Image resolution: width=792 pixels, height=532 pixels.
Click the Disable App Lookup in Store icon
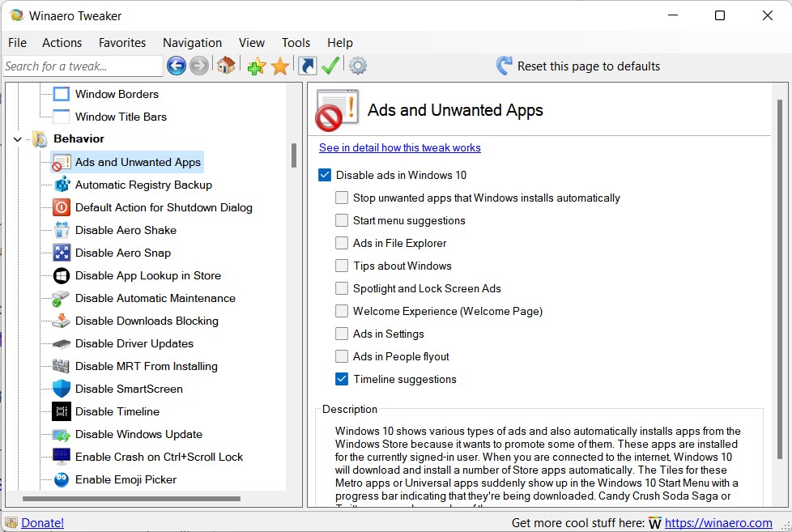tap(62, 275)
